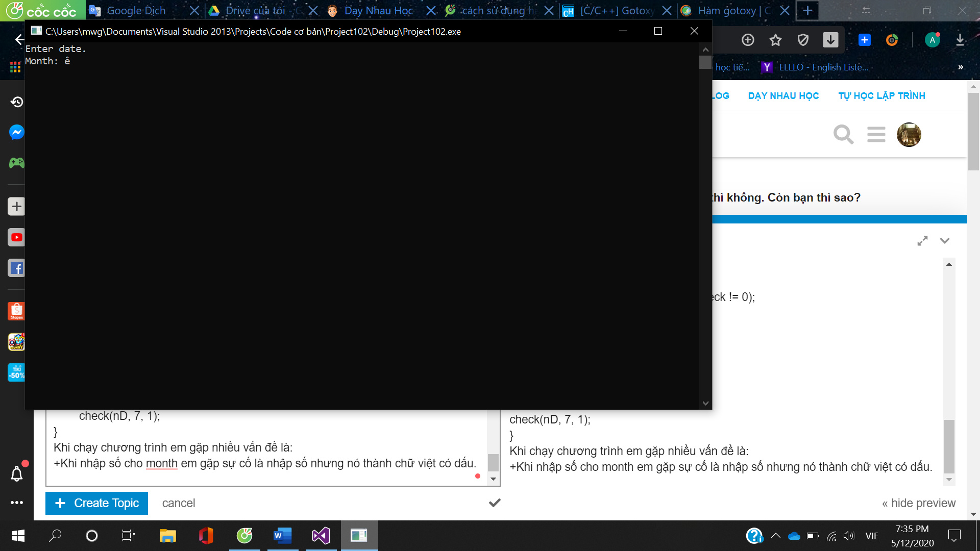Viewport: 980px width, 551px height.
Task: Bookmark page with the star icon
Action: [x=775, y=40]
